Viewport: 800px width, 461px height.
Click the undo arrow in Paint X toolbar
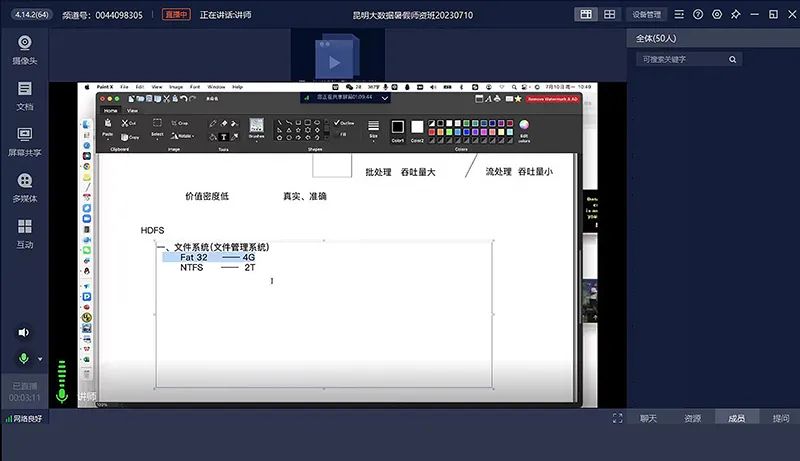(184, 98)
